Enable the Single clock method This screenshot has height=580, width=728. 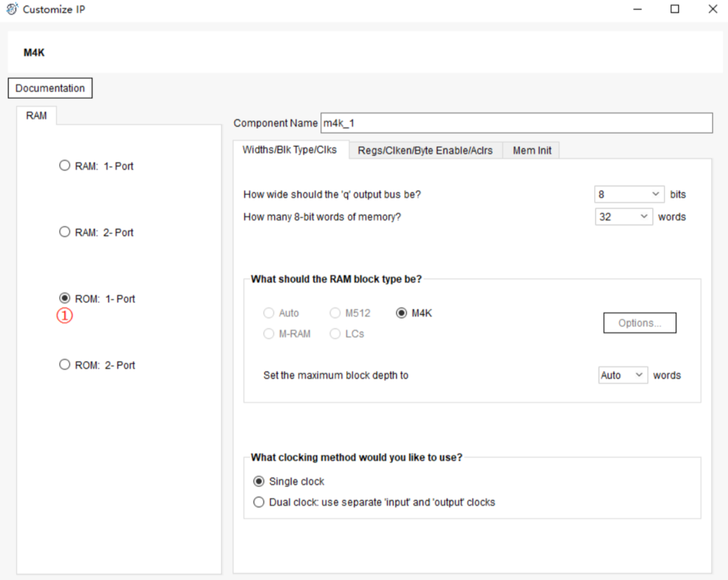click(x=259, y=481)
